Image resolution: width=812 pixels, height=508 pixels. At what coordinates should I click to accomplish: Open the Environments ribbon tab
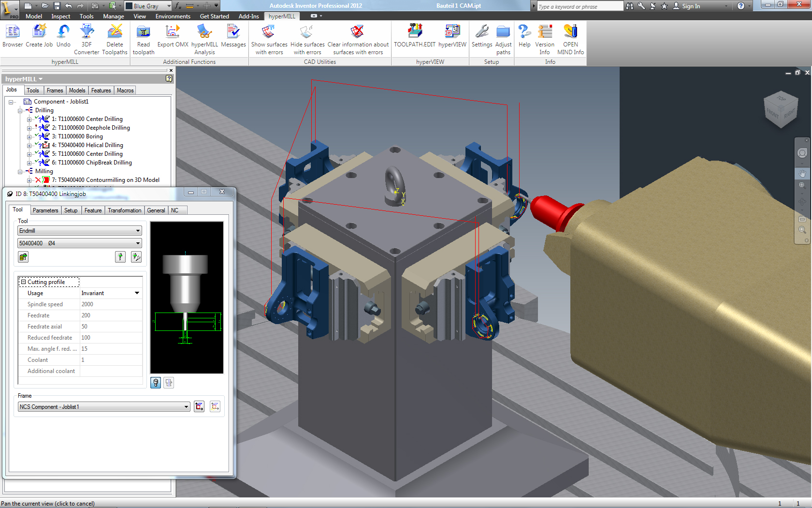[173, 16]
